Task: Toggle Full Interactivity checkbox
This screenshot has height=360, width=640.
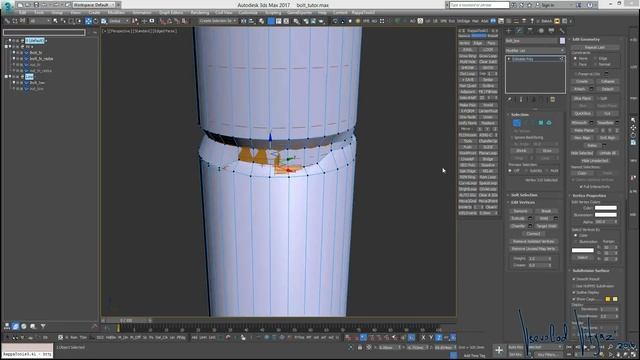Action: coord(581,187)
